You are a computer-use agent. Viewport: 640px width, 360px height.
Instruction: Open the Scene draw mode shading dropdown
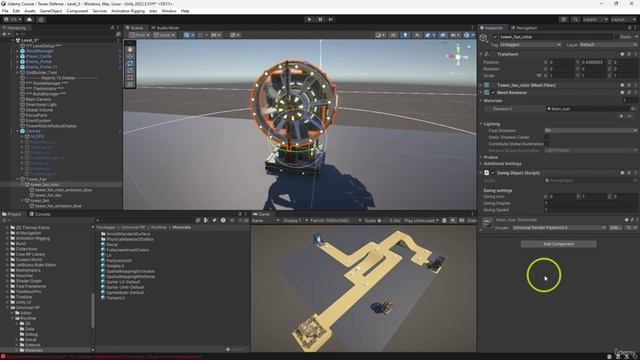(x=380, y=35)
